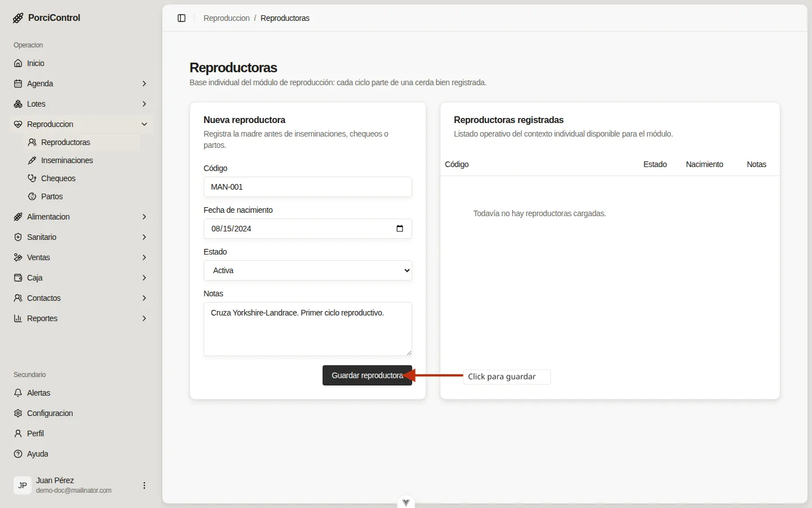
Task: Open user menu three-dot icon
Action: pyautogui.click(x=144, y=485)
